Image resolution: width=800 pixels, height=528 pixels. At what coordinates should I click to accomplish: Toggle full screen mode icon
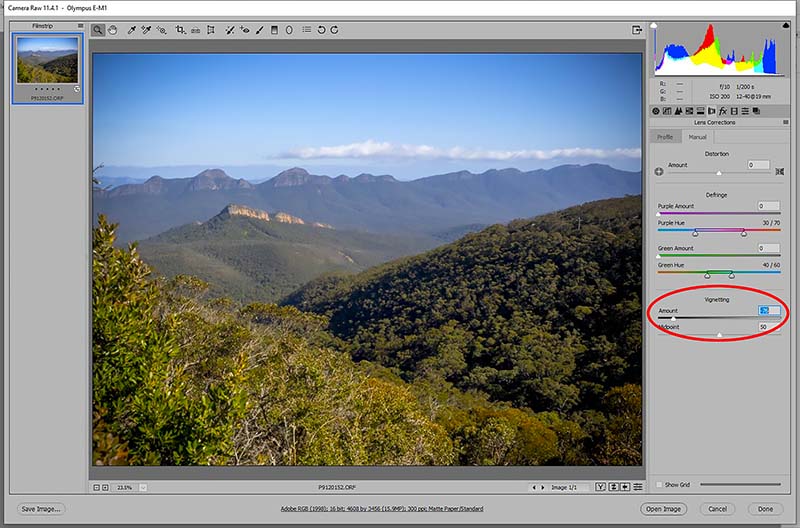[x=637, y=30]
